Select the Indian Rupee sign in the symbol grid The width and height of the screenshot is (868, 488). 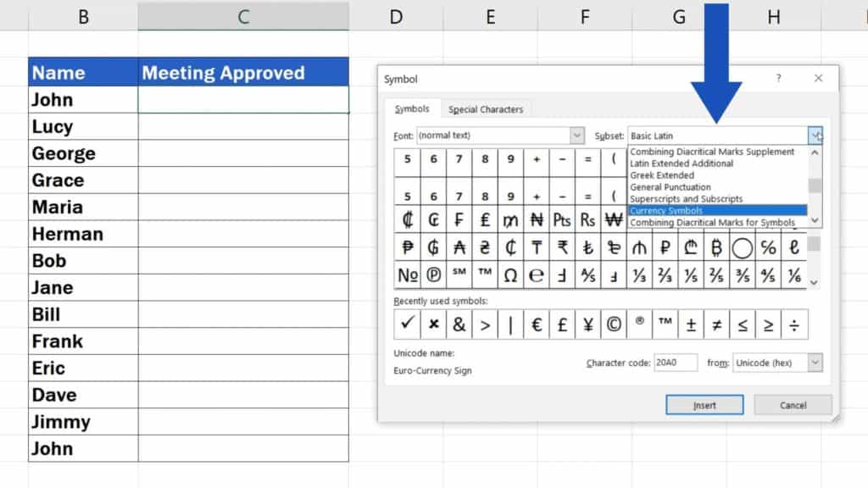561,247
